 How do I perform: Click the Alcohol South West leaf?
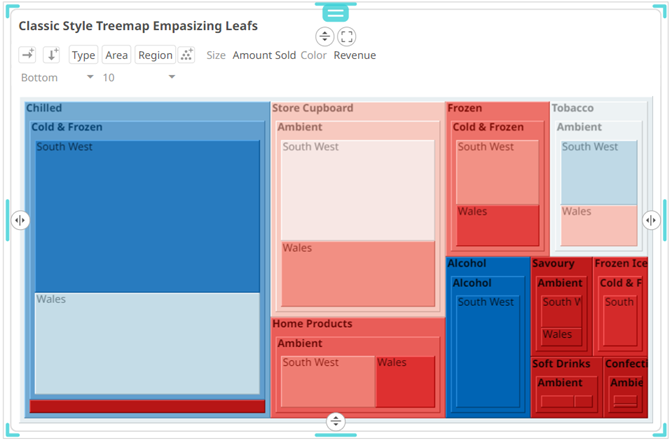487,351
